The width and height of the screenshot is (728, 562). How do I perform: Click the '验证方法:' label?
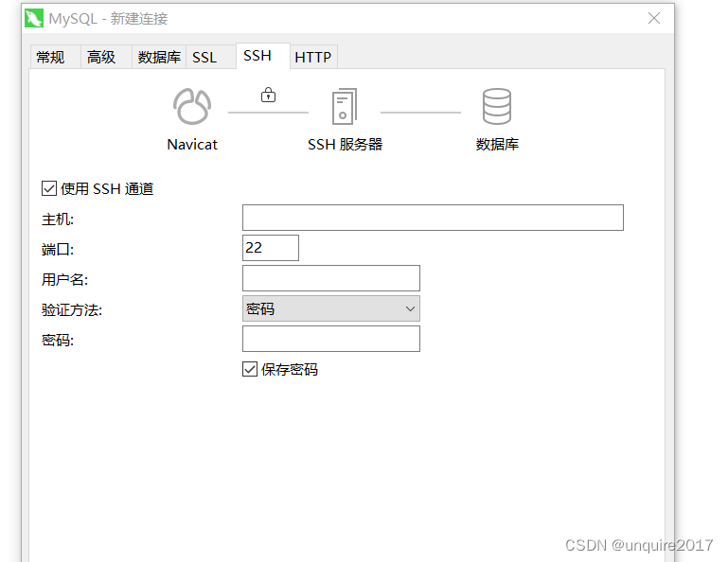(x=72, y=310)
